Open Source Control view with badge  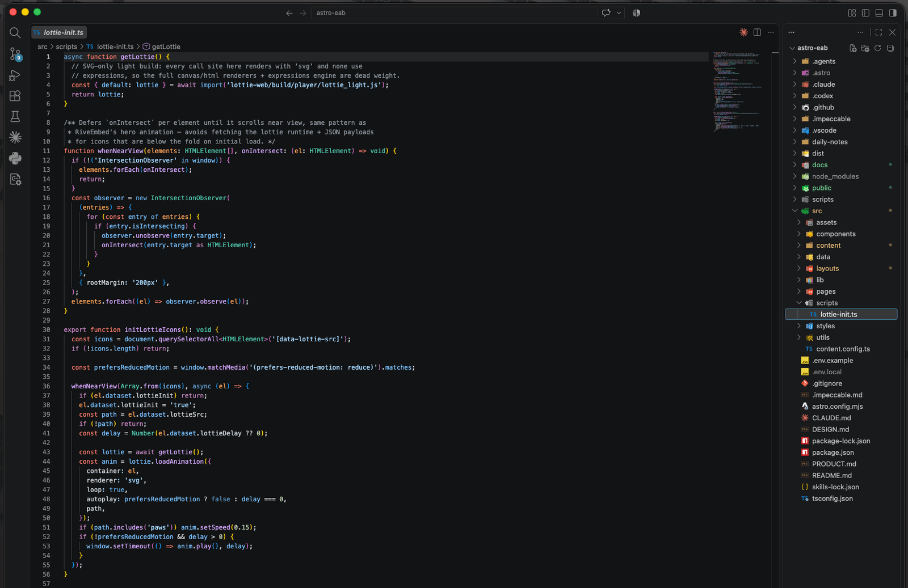click(15, 54)
